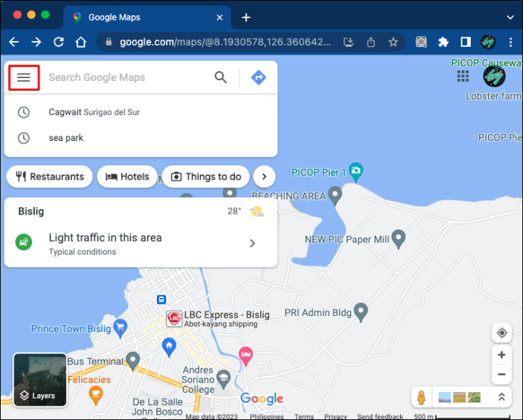
Task: Close the Google Maps tab
Action: [x=220, y=17]
